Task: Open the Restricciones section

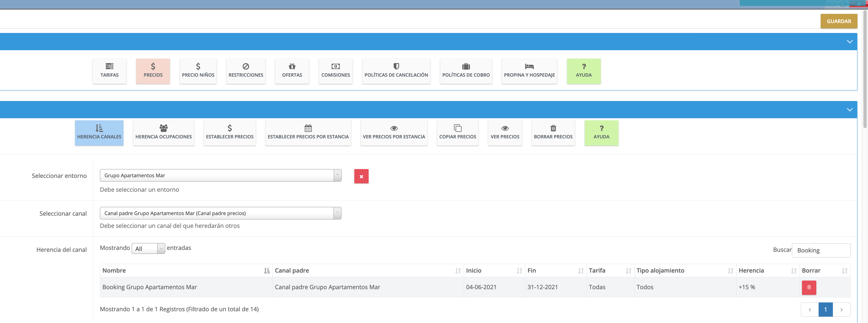Action: click(x=246, y=71)
